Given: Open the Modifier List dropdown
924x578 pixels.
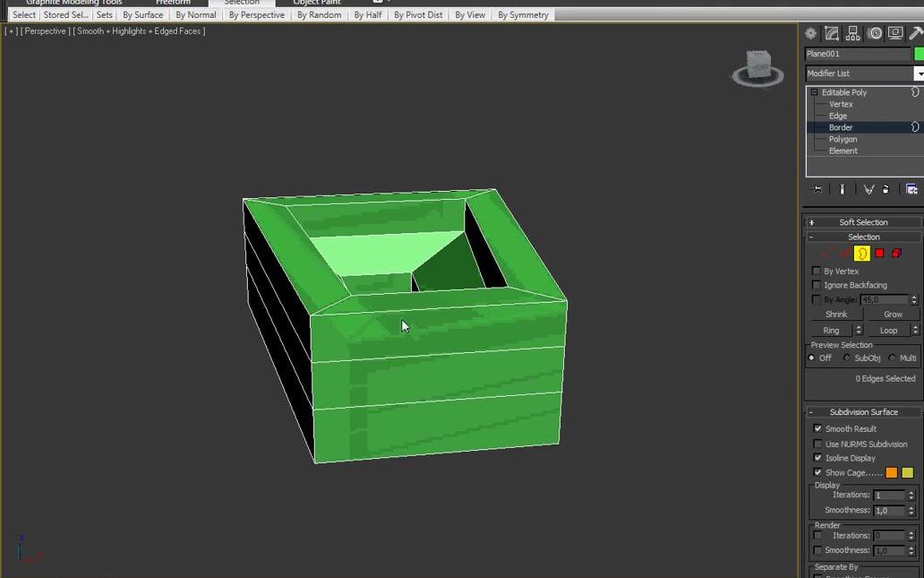Looking at the screenshot, I should pos(919,73).
